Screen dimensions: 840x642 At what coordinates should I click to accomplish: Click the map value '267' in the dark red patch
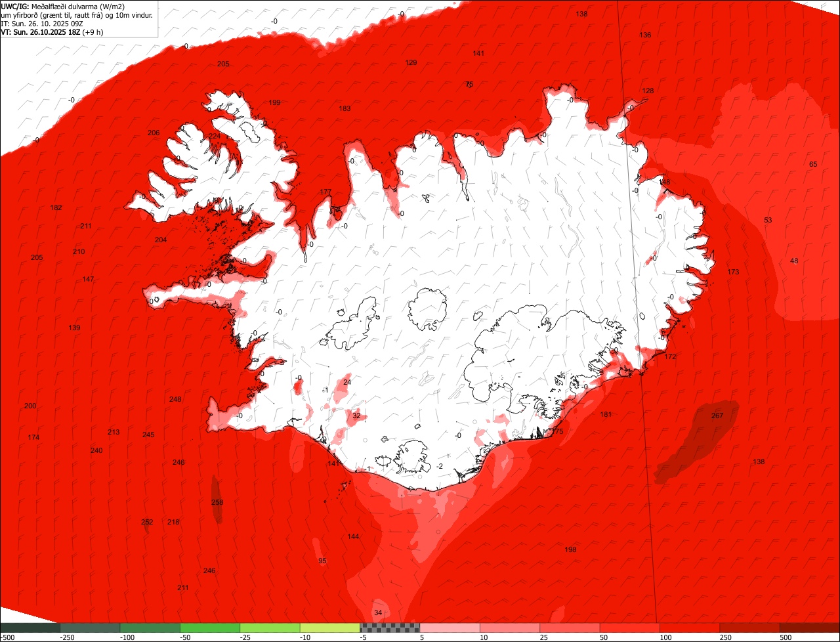click(717, 416)
